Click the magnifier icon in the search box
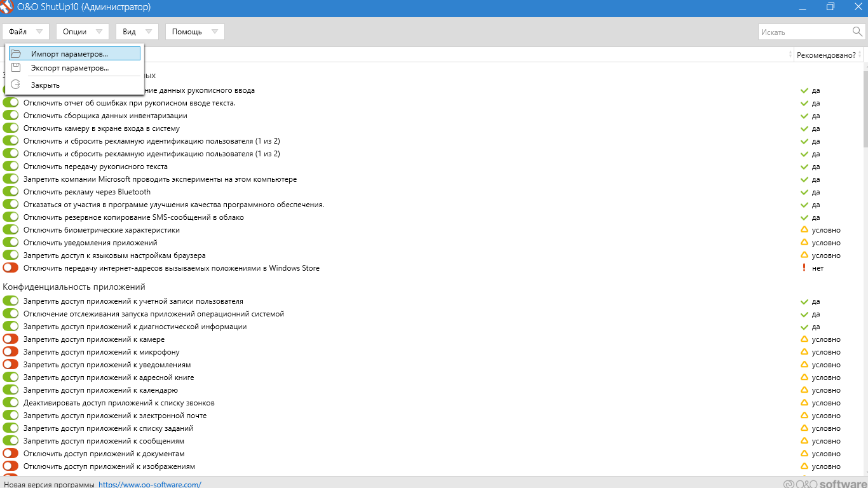The image size is (868, 488). click(857, 32)
